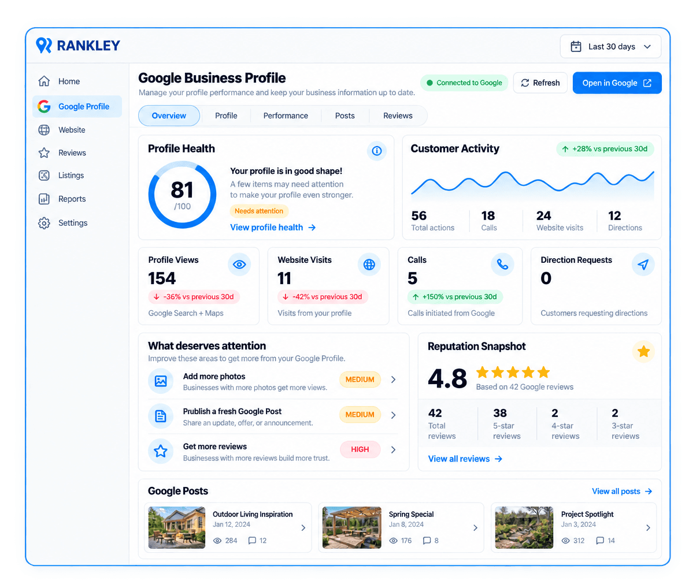
Task: Click the Refresh button
Action: (540, 83)
